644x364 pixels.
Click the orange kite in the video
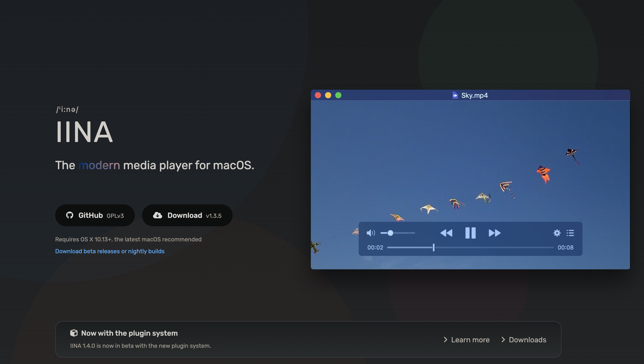(544, 174)
